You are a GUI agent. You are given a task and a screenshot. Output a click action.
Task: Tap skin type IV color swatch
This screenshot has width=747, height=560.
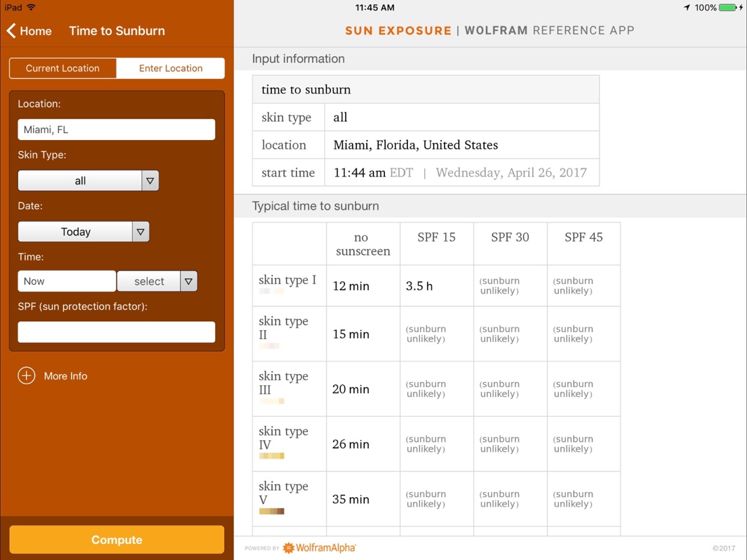tap(271, 457)
